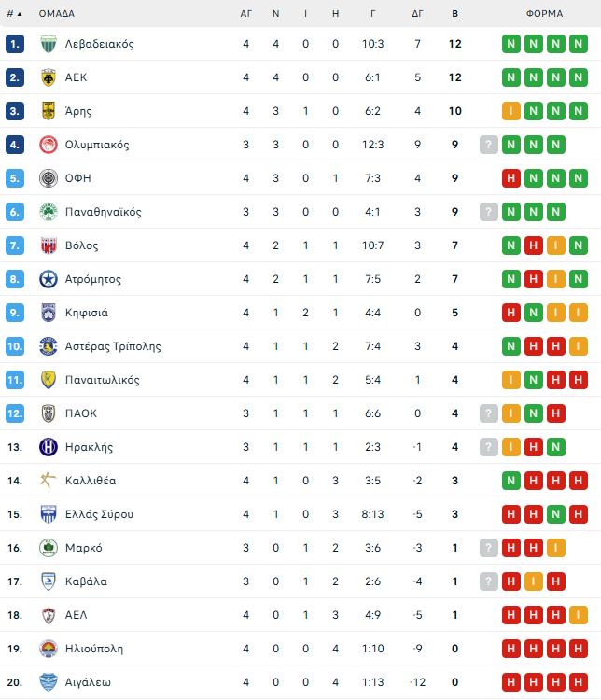Click the Παναθηναϊκός club logo

click(x=49, y=212)
